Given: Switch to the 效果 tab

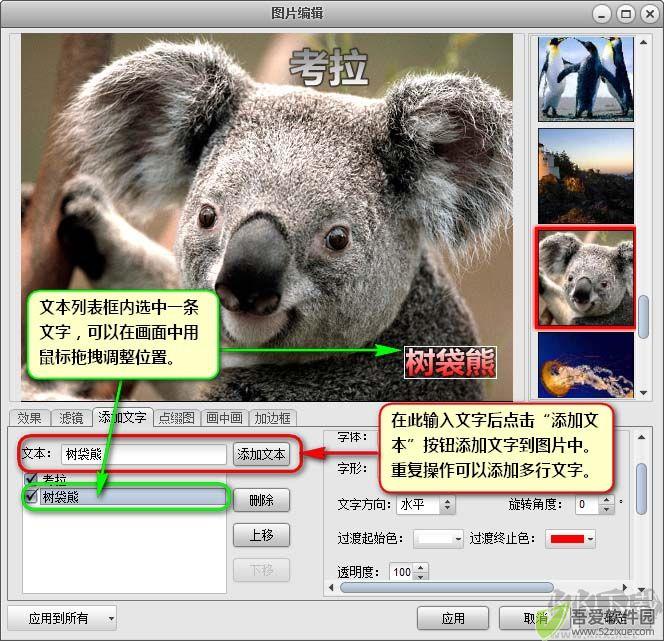Looking at the screenshot, I should click(x=29, y=418).
